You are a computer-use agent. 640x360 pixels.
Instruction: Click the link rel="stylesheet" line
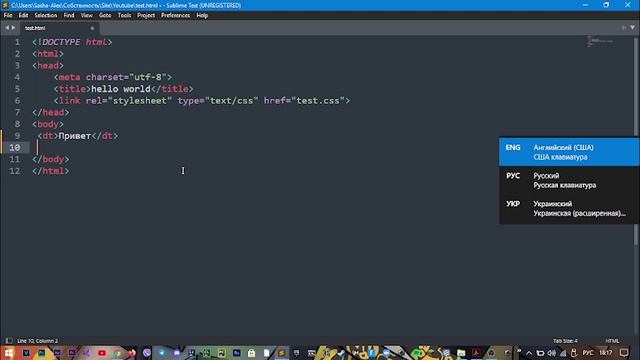click(202, 101)
